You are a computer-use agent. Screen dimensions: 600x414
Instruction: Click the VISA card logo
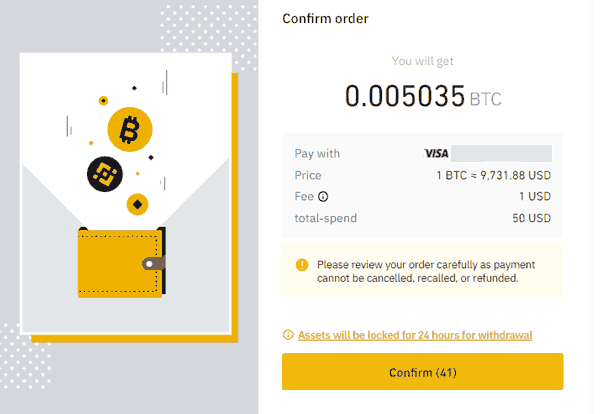click(x=437, y=153)
